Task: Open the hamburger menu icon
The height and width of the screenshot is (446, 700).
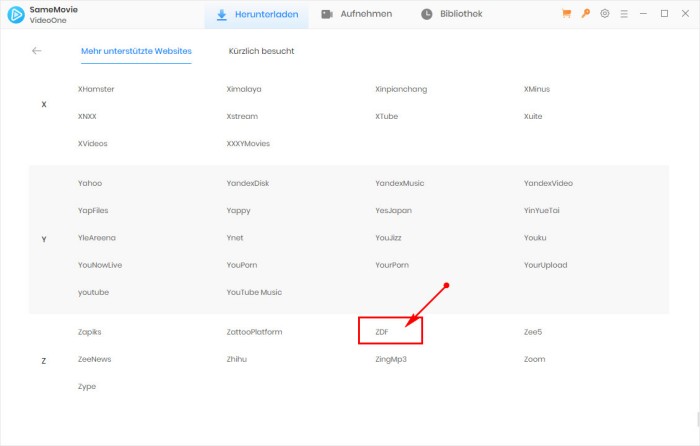Action: tap(624, 14)
